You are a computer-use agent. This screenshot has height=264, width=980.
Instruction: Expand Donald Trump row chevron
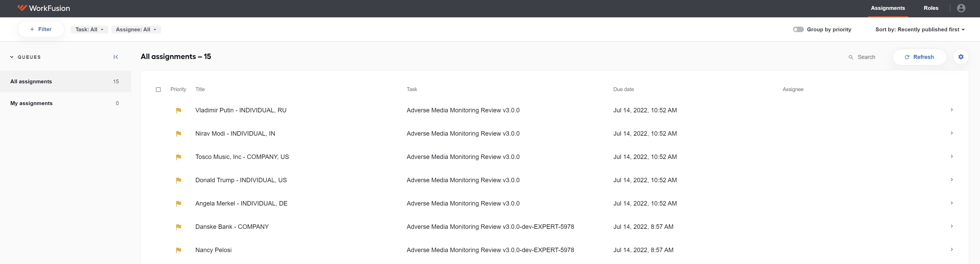(952, 180)
